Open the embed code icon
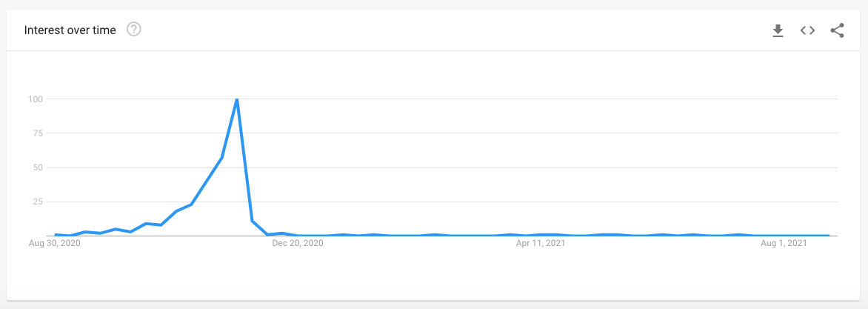This screenshot has width=868, height=309. (808, 30)
